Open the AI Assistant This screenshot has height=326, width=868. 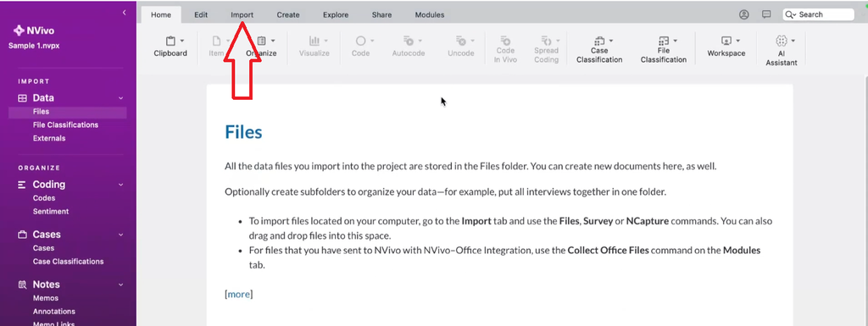pos(782,51)
